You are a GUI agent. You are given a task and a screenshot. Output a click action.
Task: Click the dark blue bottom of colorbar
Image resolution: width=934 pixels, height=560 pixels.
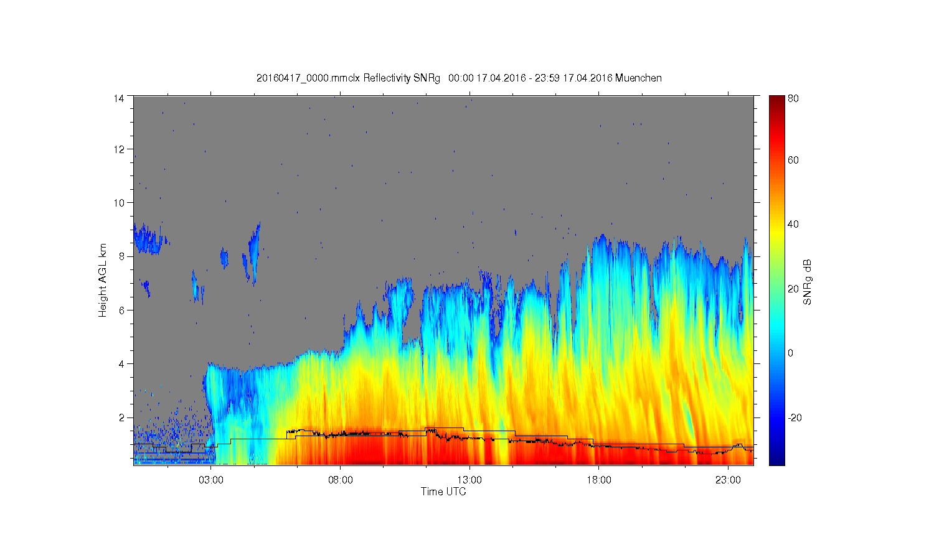(x=776, y=459)
